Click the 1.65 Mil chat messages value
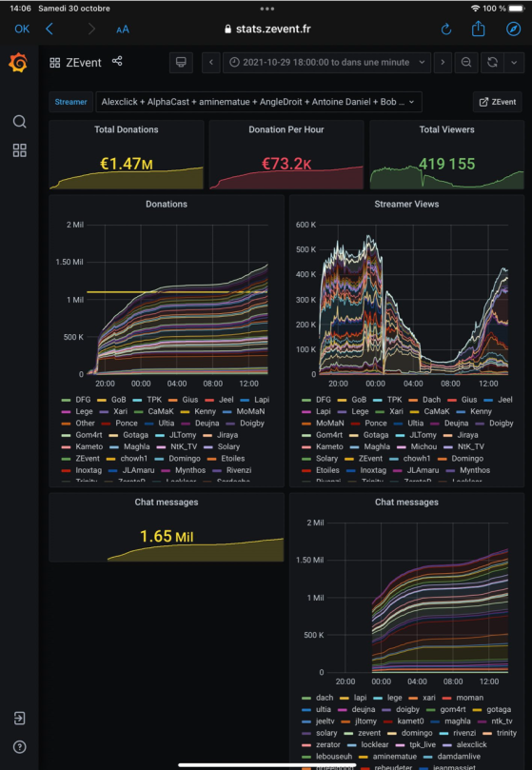The image size is (532, 770). [167, 536]
